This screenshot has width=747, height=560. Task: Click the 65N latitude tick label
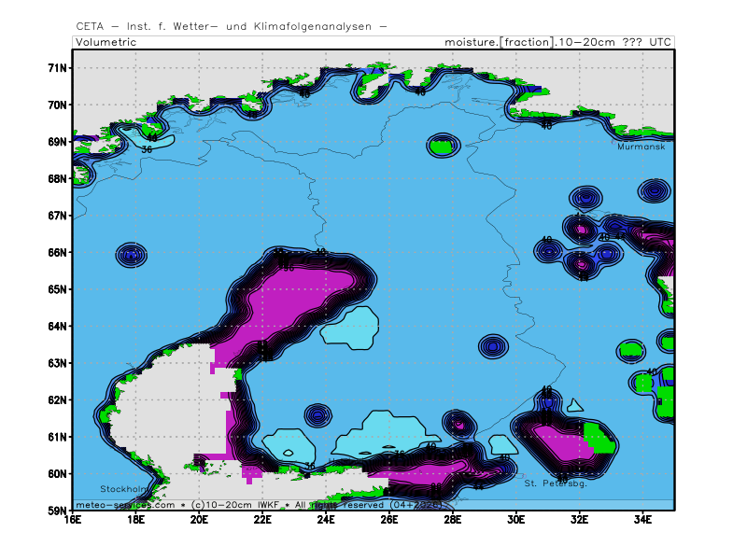(x=58, y=289)
